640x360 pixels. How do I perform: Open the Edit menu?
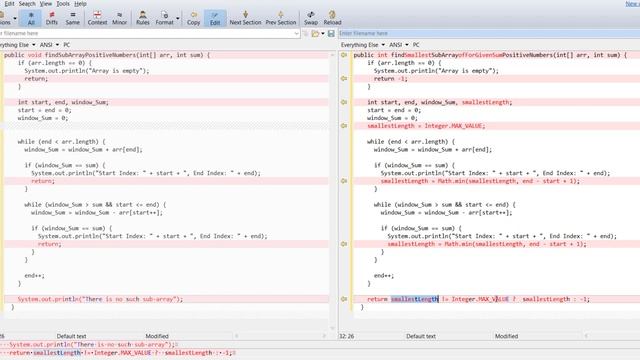coord(9,4)
